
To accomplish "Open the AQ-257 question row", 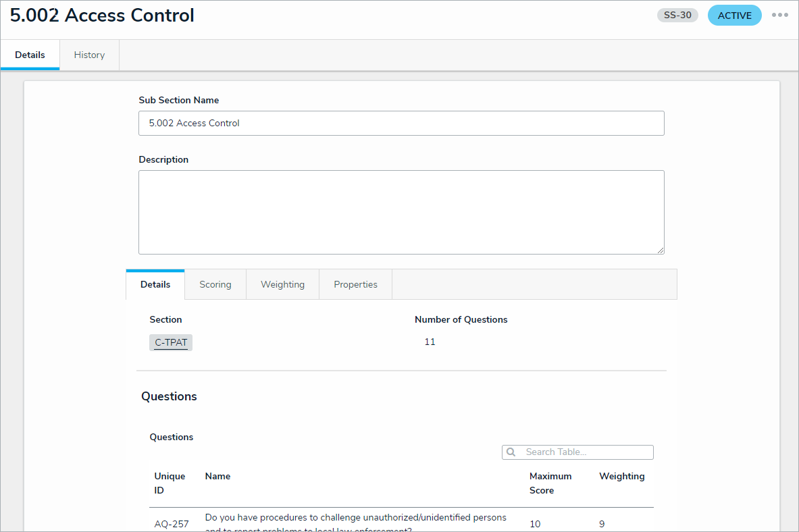I will click(x=172, y=524).
